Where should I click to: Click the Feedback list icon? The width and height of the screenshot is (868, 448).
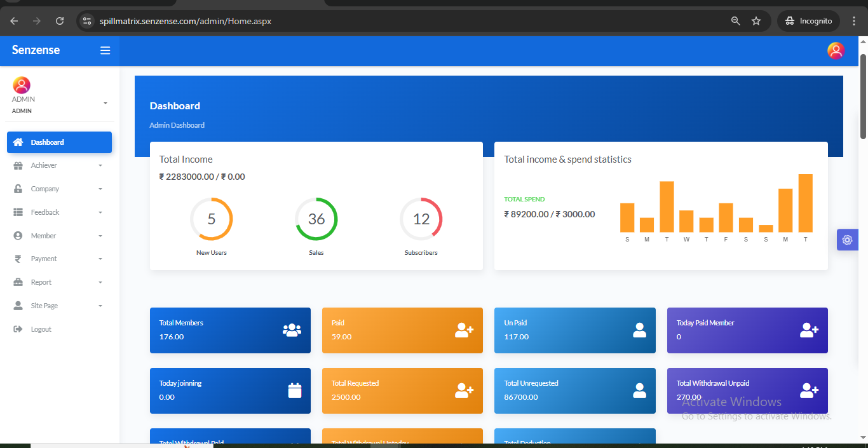18,212
